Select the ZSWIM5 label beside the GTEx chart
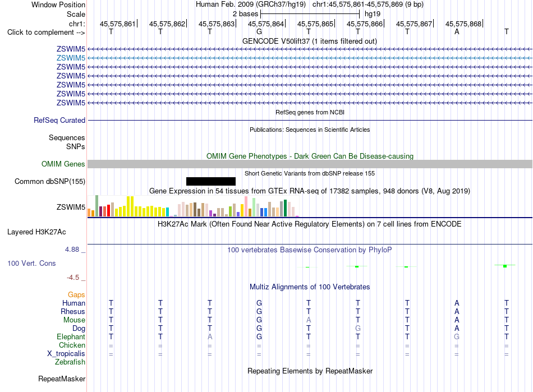533x392 pixels. (x=71, y=207)
